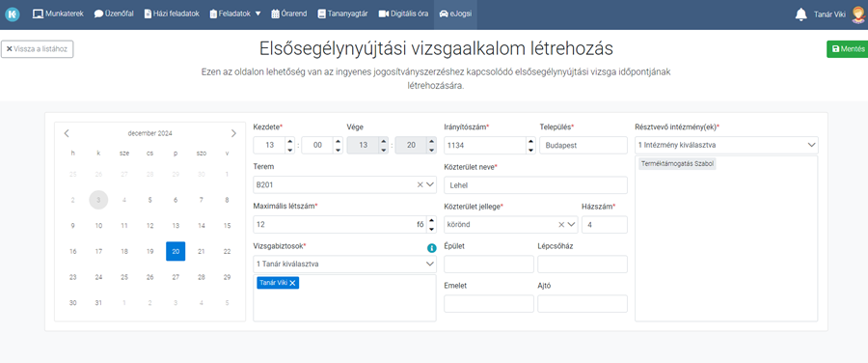Viewport: 868px width, 363px height.
Task: Click the Vissza a listához button
Action: 37,49
